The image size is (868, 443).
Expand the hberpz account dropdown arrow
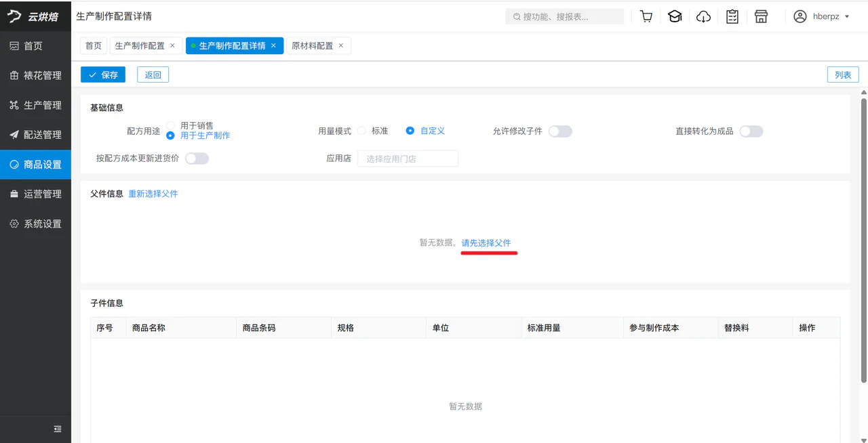coord(847,16)
